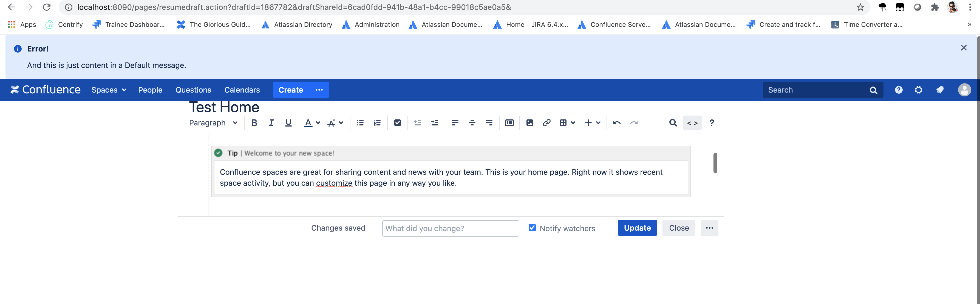
Task: Toggle underline formatting
Action: pos(288,123)
